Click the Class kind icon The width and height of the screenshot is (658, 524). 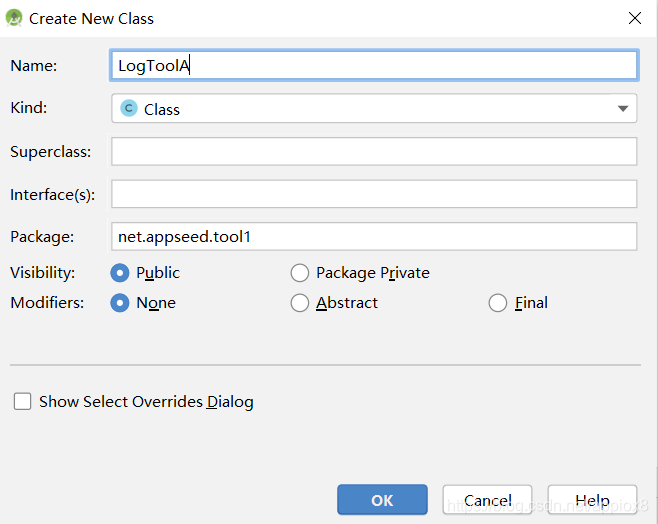coord(129,109)
